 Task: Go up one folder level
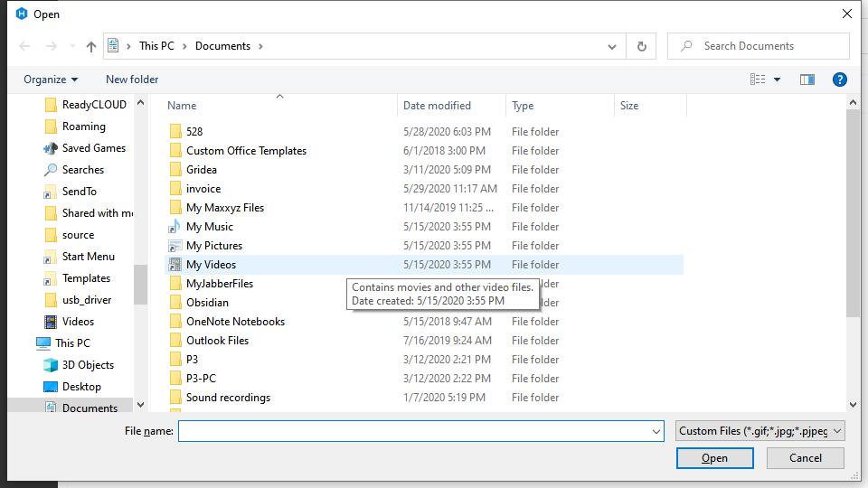(x=90, y=46)
